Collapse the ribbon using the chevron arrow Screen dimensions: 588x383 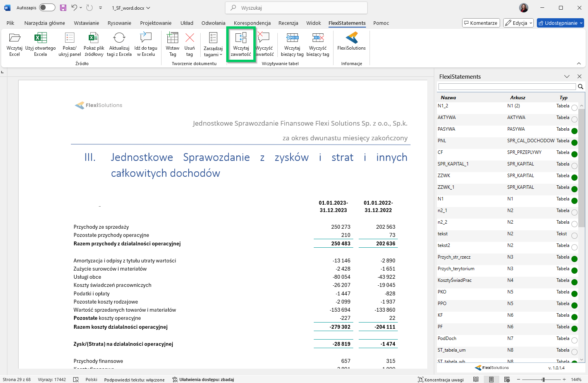click(x=579, y=64)
